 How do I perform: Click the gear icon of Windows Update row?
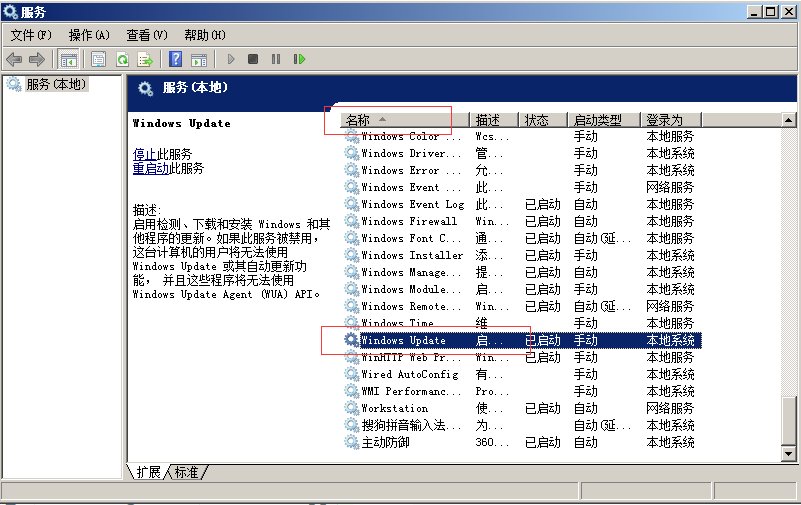tap(351, 340)
